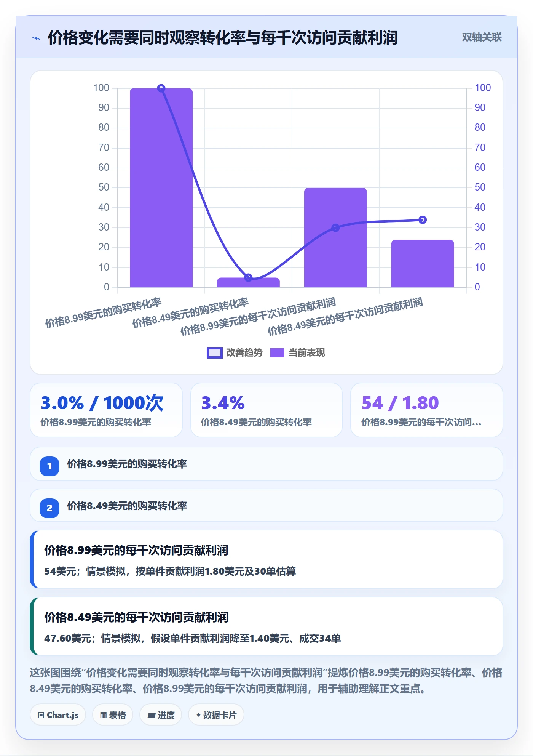Click the right axis label 100
The image size is (533, 756).
click(x=482, y=88)
